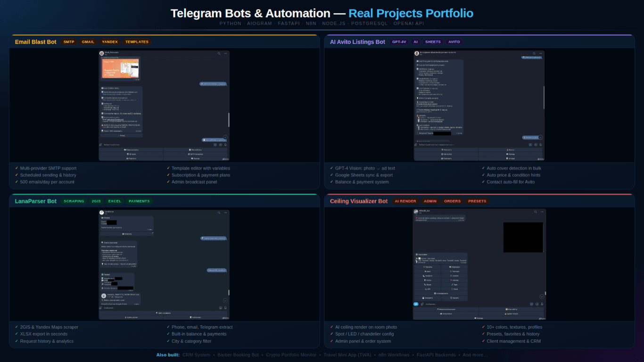
Task: Open orange Yandex Mail image in Email Blast chat
Action: tap(121, 68)
